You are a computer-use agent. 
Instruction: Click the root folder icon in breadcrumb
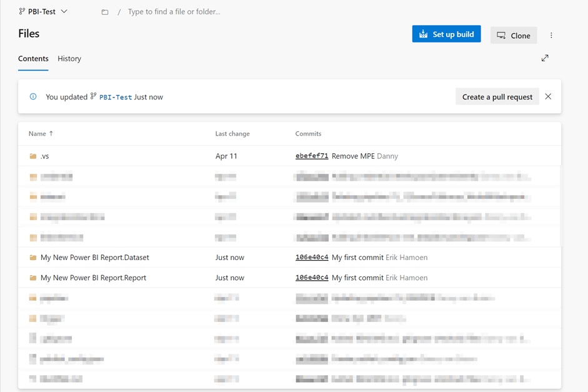click(x=105, y=12)
